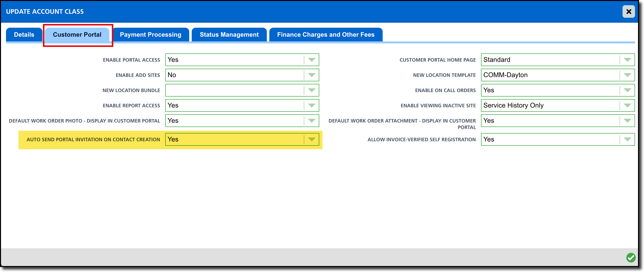Click the green checkmark save icon
This screenshot has width=644, height=272.
click(x=631, y=258)
